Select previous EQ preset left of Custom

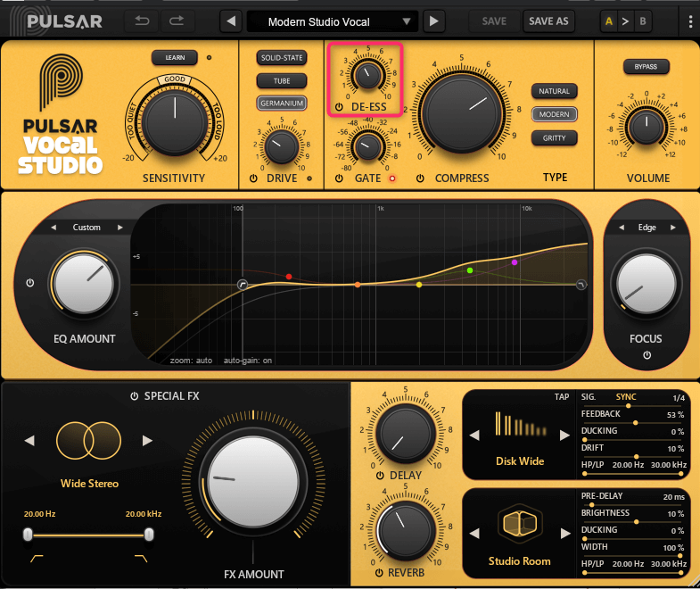[x=54, y=228]
